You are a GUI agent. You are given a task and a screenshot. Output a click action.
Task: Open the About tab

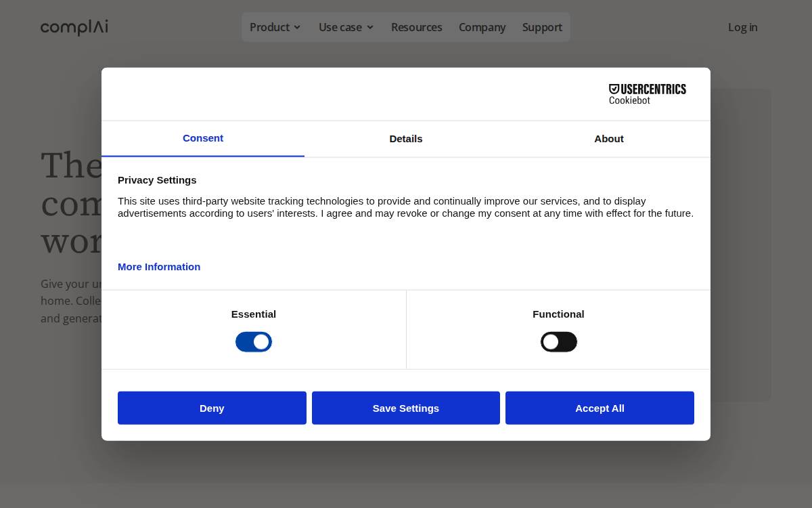pyautogui.click(x=609, y=139)
